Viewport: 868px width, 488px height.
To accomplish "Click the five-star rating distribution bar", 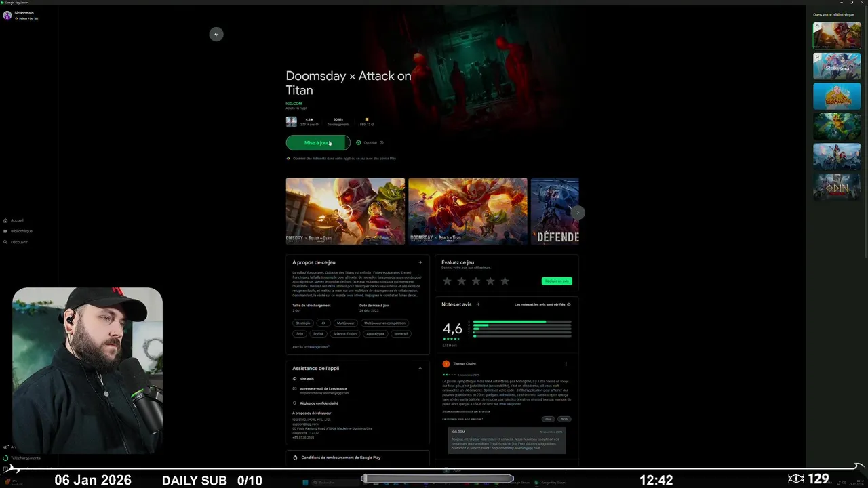I will coord(522,321).
